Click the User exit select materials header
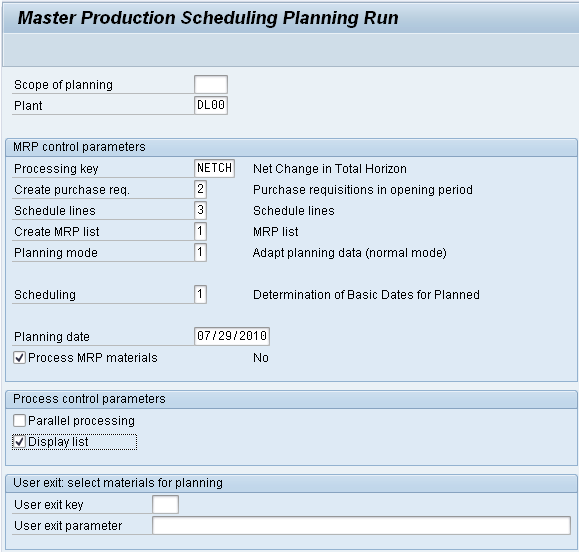The height and width of the screenshot is (552, 579). 291,483
